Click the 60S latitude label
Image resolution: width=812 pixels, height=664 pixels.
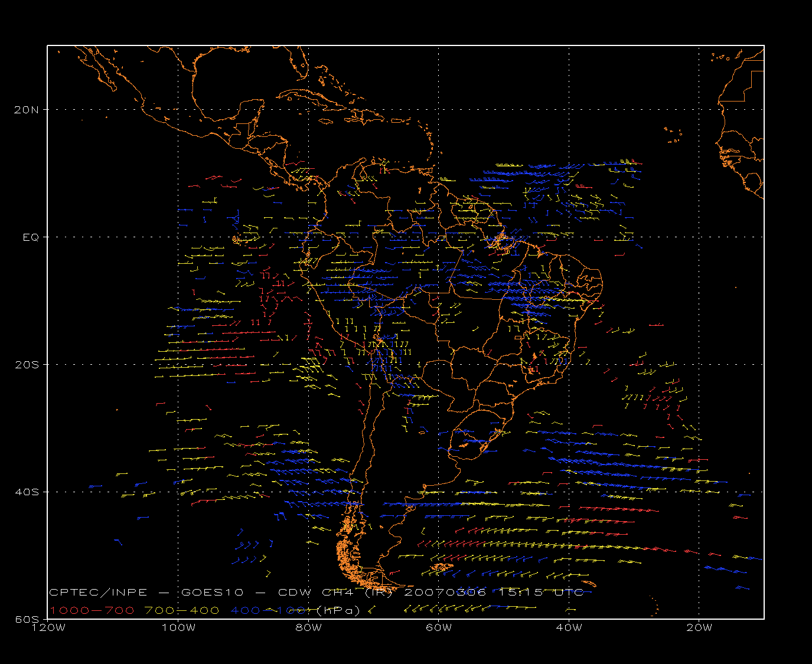(x=27, y=619)
